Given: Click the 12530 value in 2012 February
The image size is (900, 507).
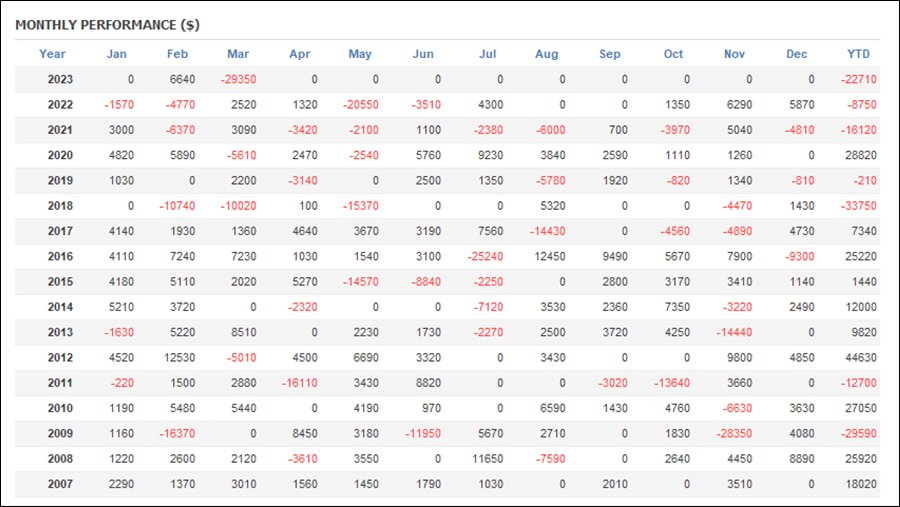Looking at the screenshot, I should 180,357.
